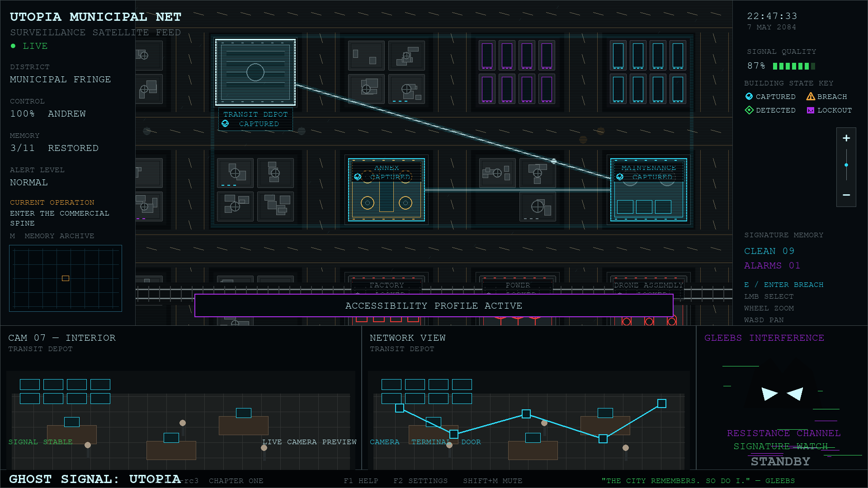The width and height of the screenshot is (868, 488).
Task: Select the Annex building on the map
Action: (387, 190)
